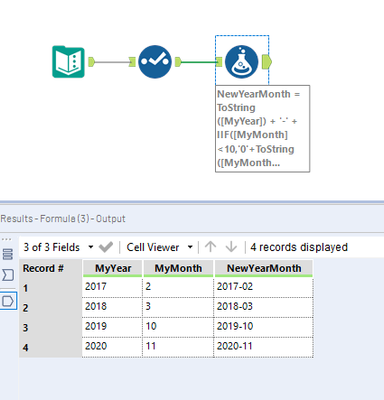Select the blue Select tool node
Image resolution: width=384 pixels, height=400 pixels.
pos(155,62)
